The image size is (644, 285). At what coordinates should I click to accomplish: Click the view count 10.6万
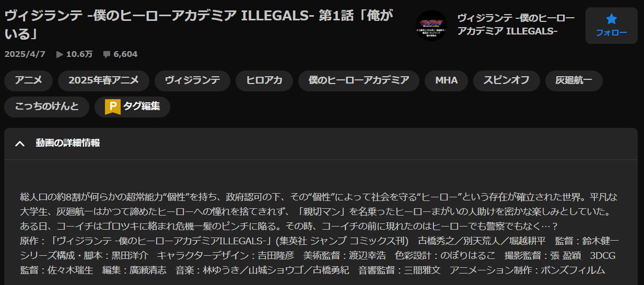click(x=79, y=54)
